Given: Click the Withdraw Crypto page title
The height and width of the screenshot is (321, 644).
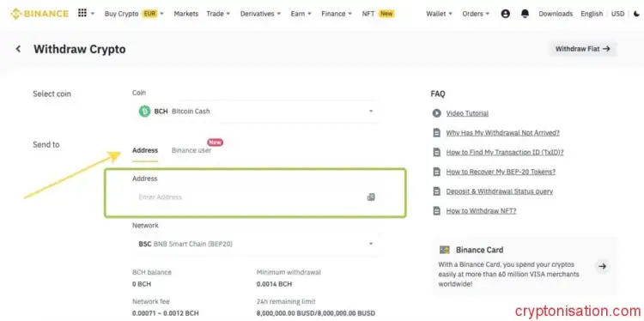Looking at the screenshot, I should (x=80, y=49).
